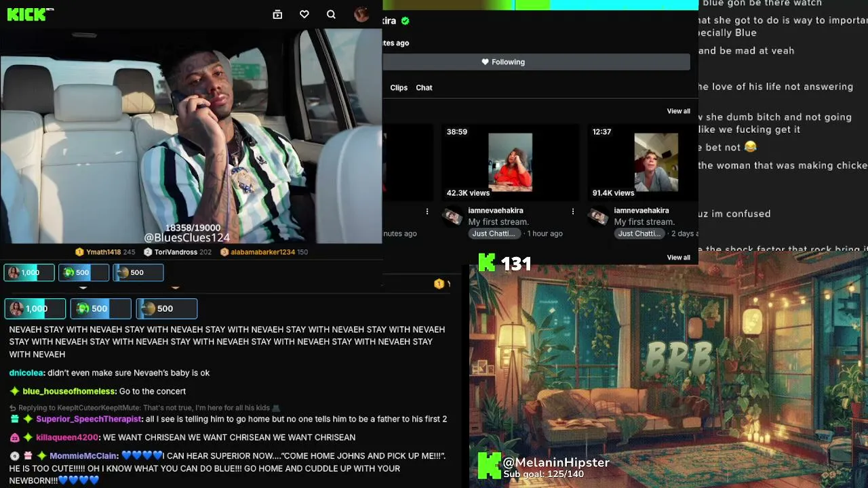Click the username Superior_SpeechTherapist in chat
The height and width of the screenshot is (488, 868).
coord(89,419)
